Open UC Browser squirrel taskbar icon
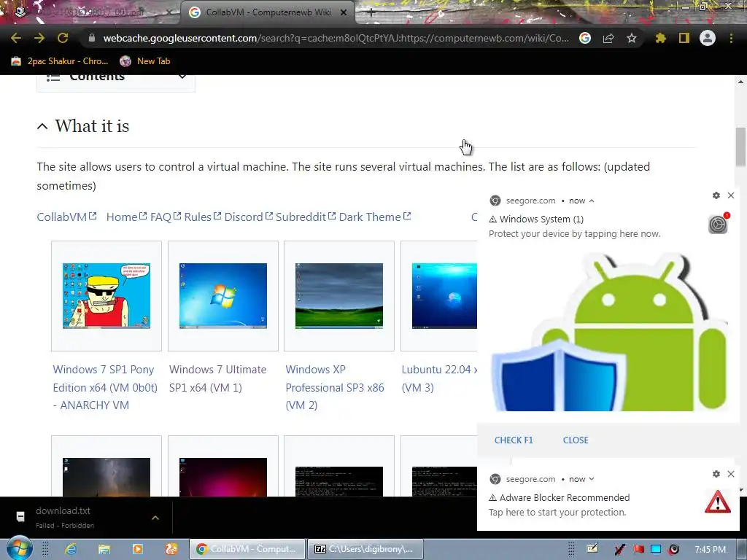The width and height of the screenshot is (747, 560). (171, 549)
